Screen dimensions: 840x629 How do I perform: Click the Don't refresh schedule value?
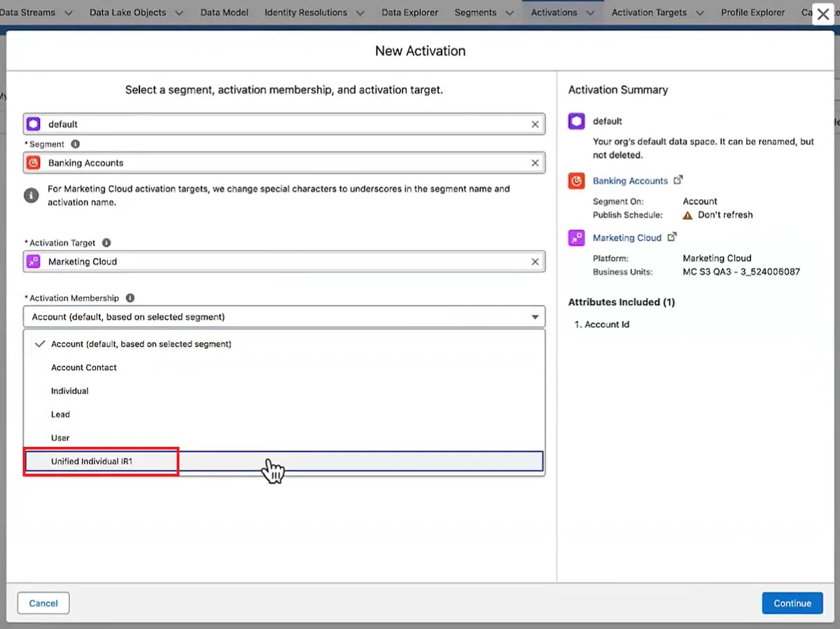[x=725, y=215]
